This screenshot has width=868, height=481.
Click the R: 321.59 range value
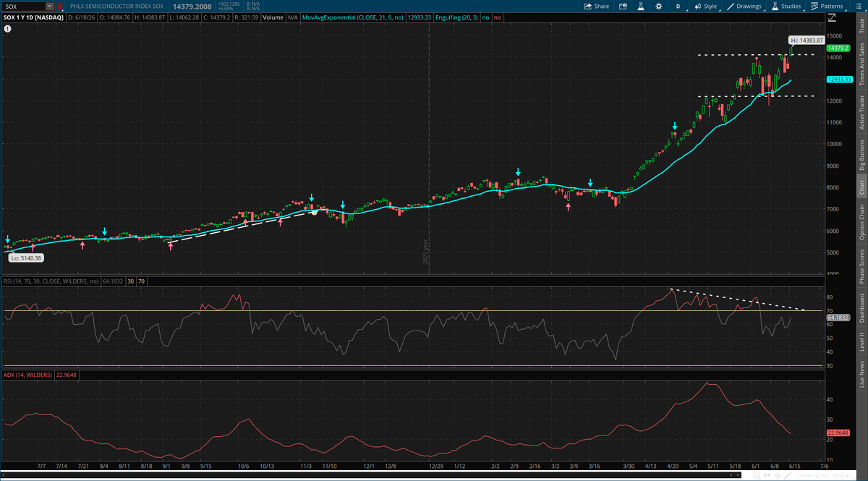coord(245,17)
